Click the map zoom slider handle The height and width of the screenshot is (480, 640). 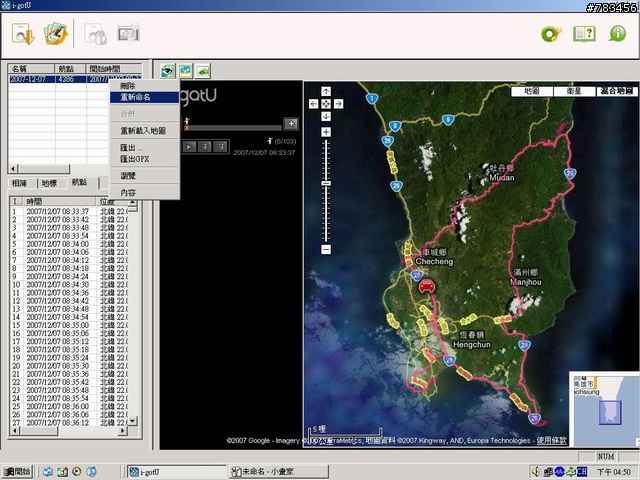tap(326, 183)
